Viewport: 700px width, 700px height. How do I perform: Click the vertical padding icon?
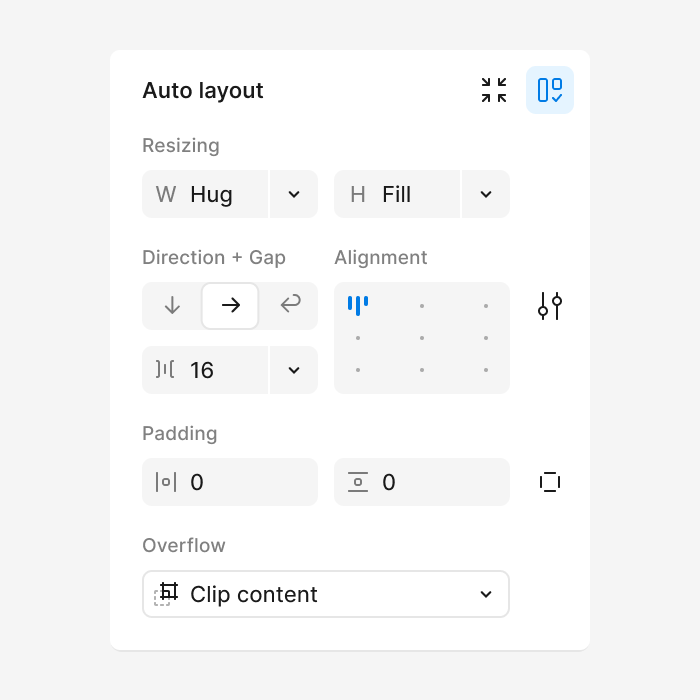point(358,482)
